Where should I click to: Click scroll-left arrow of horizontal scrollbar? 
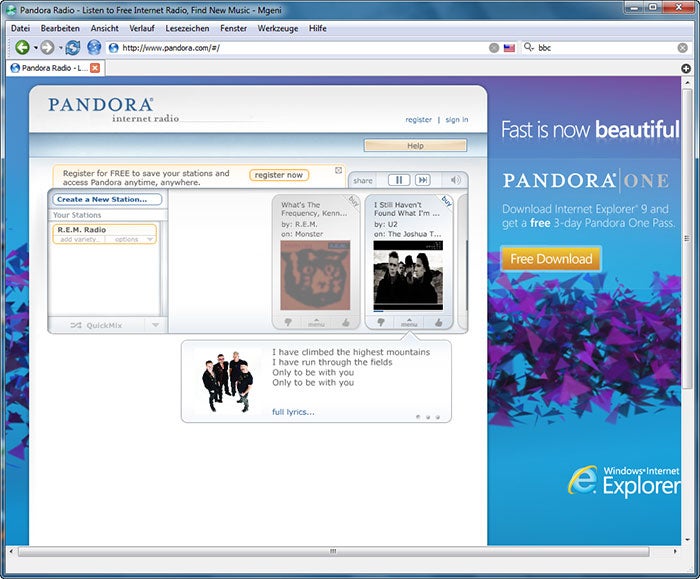11,551
